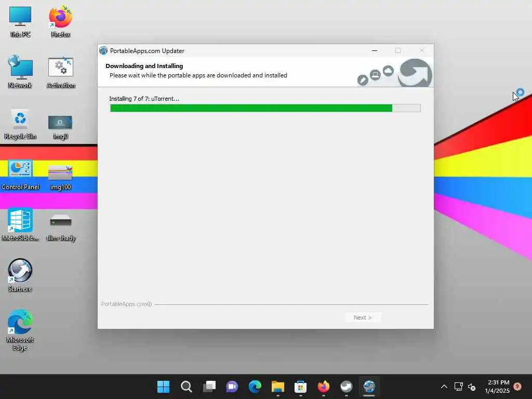Click the PortableApps.com® footer label
Viewport: 532px width, 399px height.
click(x=126, y=304)
